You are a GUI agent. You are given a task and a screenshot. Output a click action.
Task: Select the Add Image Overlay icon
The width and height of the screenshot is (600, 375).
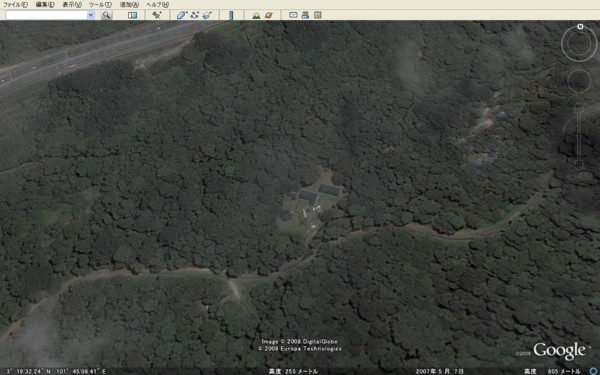click(x=207, y=15)
